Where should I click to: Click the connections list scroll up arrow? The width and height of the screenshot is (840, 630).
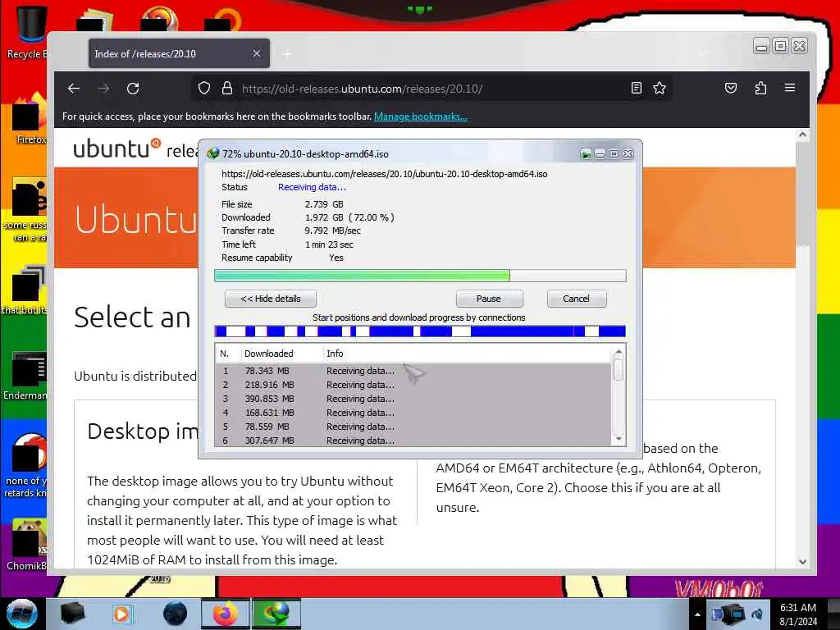pos(619,352)
